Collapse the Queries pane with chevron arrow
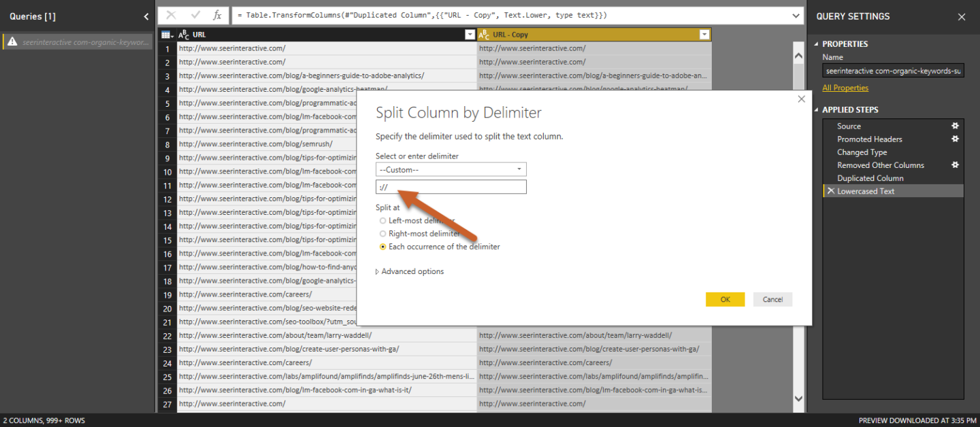 click(x=146, y=16)
